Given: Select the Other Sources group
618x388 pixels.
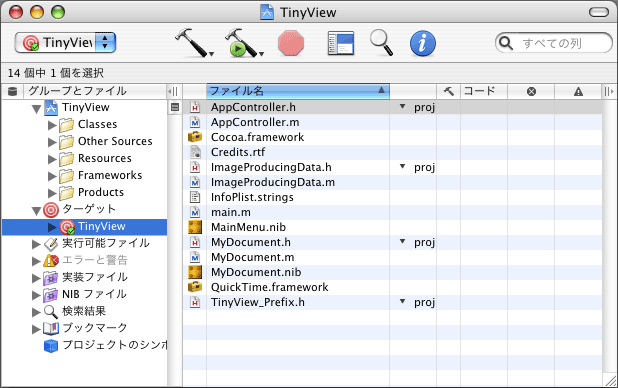Looking at the screenshot, I should [115, 141].
